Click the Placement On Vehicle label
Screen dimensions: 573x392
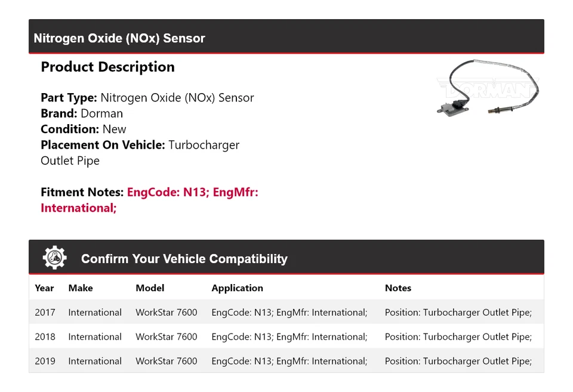click(x=103, y=145)
